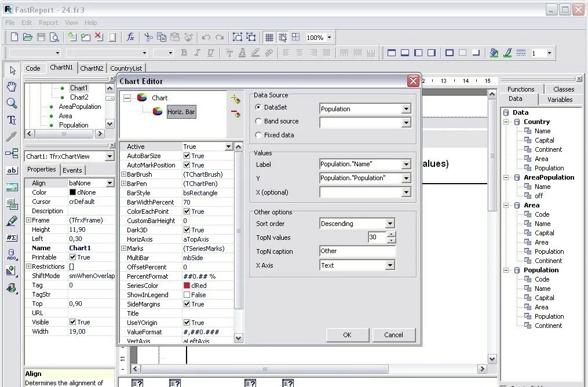Click the Save report icon
This screenshot has height=387, width=588.
pyautogui.click(x=41, y=36)
